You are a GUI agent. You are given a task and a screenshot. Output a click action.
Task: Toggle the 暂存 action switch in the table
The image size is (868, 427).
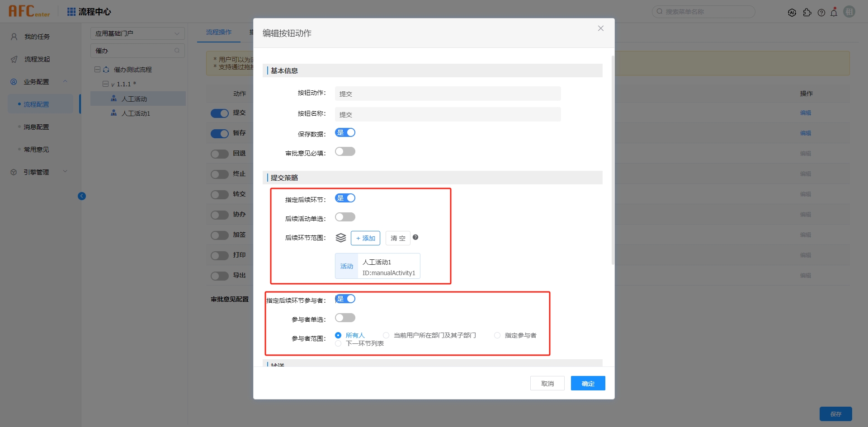220,134
